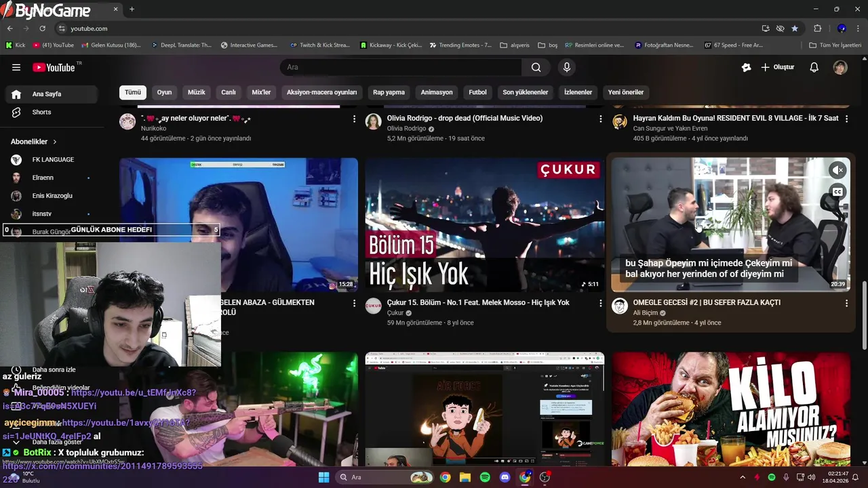Image resolution: width=868 pixels, height=488 pixels.
Task: Select the Son yüklenenler chip
Action: (x=526, y=92)
